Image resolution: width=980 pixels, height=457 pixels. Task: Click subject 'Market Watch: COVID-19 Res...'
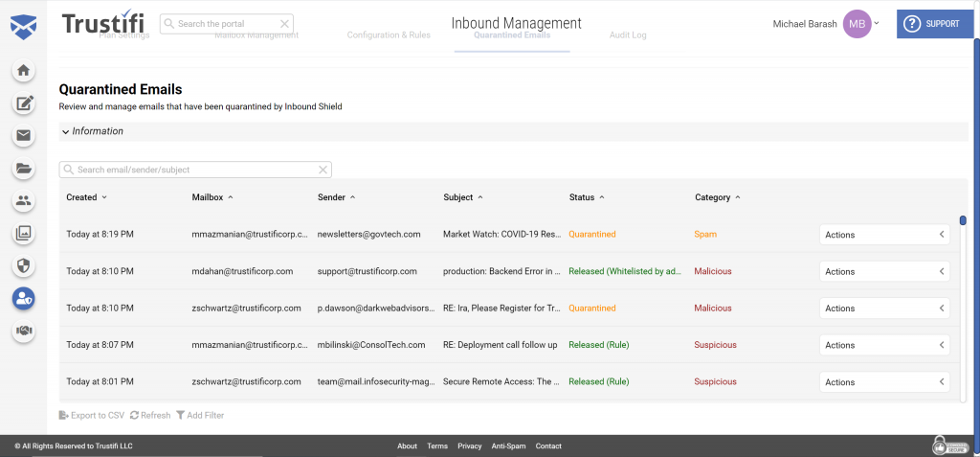click(x=501, y=234)
